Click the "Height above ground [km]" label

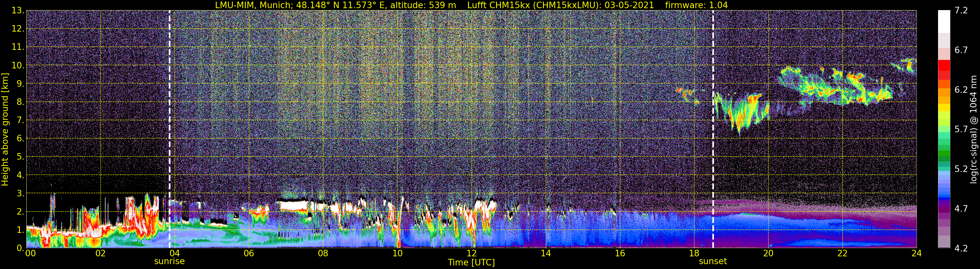pos(5,130)
